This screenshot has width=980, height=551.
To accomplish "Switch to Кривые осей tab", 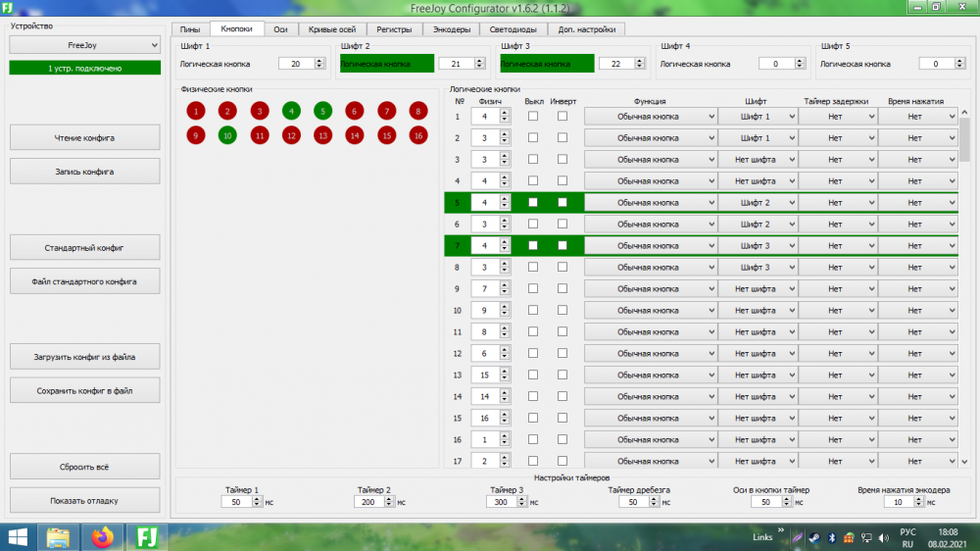I will pos(332,29).
